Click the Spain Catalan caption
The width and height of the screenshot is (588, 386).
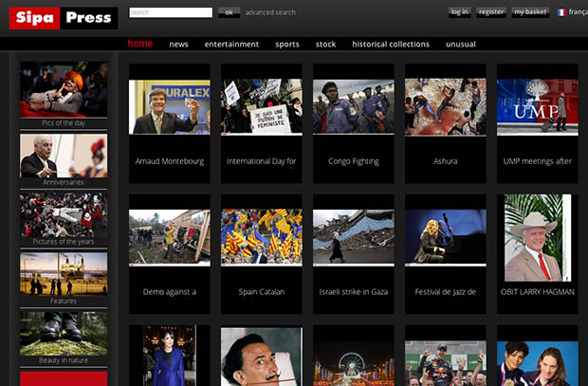click(x=262, y=292)
